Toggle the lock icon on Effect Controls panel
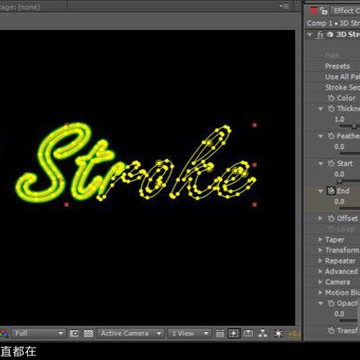Screen dimensions: 360x360 tap(324, 11)
